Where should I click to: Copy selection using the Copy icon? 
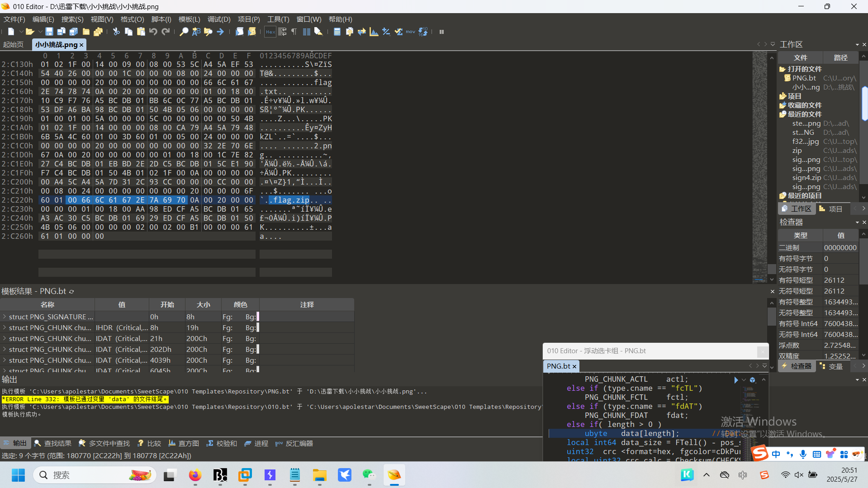click(128, 32)
